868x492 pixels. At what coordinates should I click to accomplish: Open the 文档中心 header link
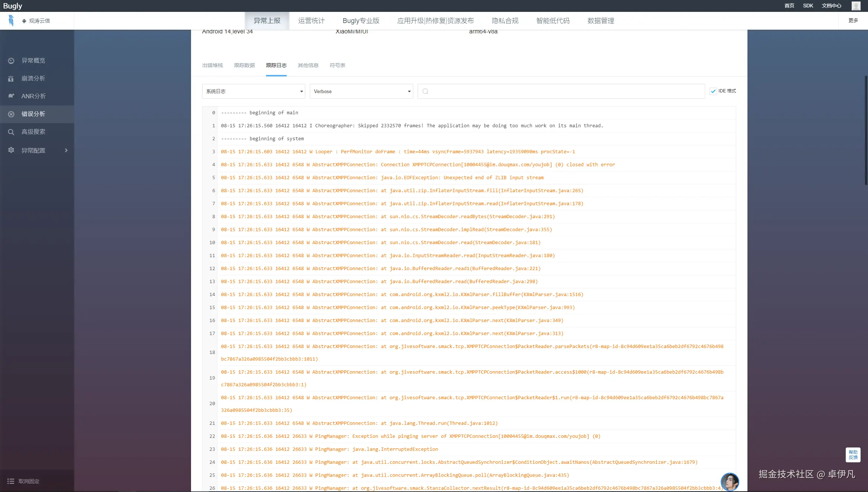(x=831, y=6)
